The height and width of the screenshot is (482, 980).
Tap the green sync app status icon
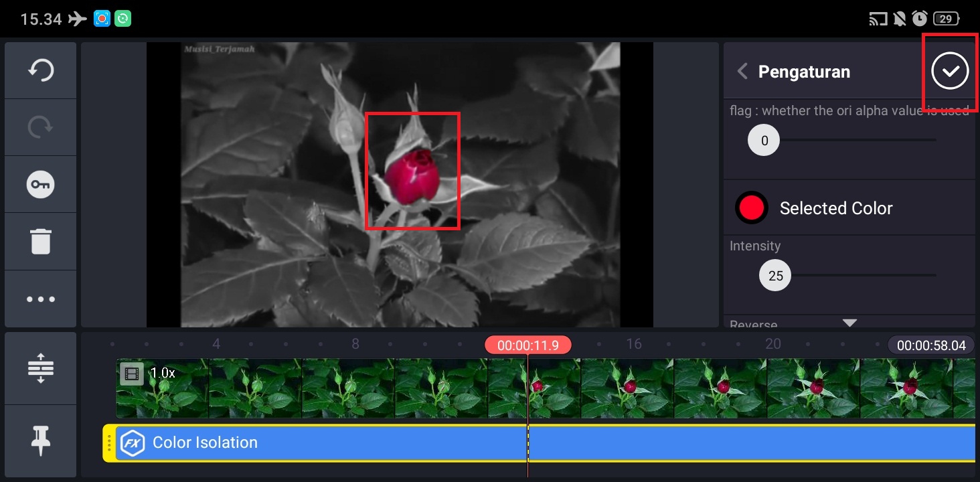(x=122, y=19)
